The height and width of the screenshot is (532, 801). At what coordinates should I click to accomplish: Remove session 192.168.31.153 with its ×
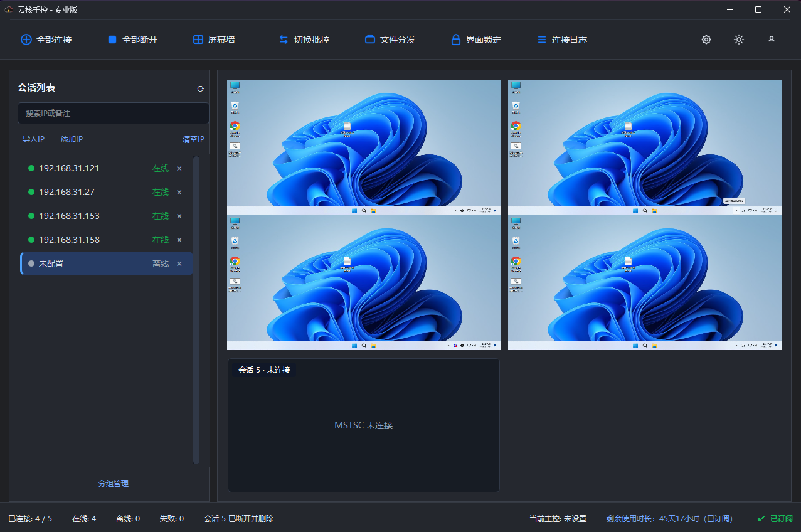(179, 216)
